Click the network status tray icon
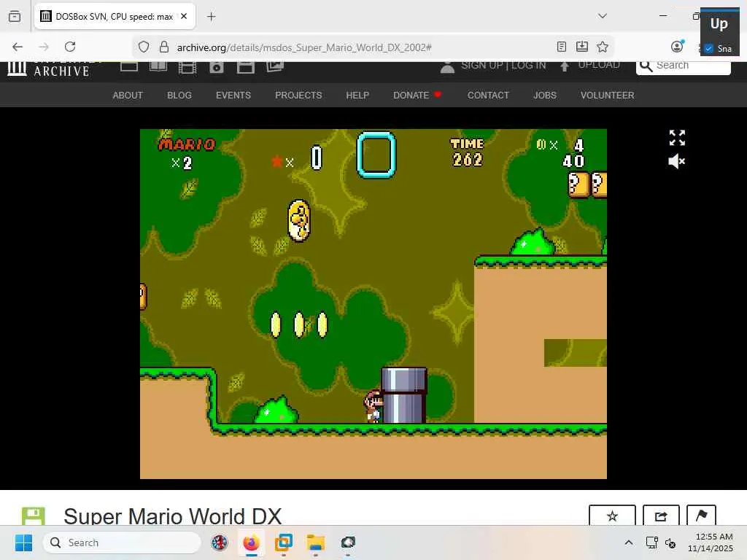The image size is (747, 560). tap(651, 542)
